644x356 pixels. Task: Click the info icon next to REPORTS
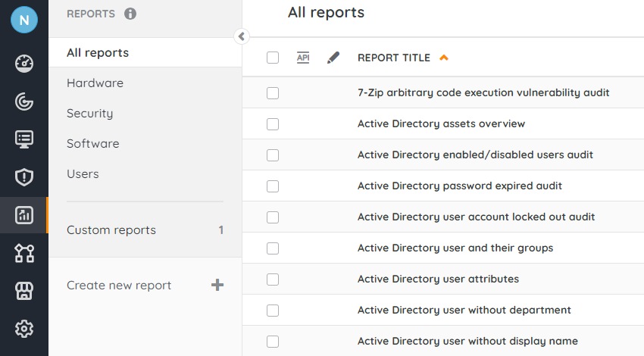(130, 14)
